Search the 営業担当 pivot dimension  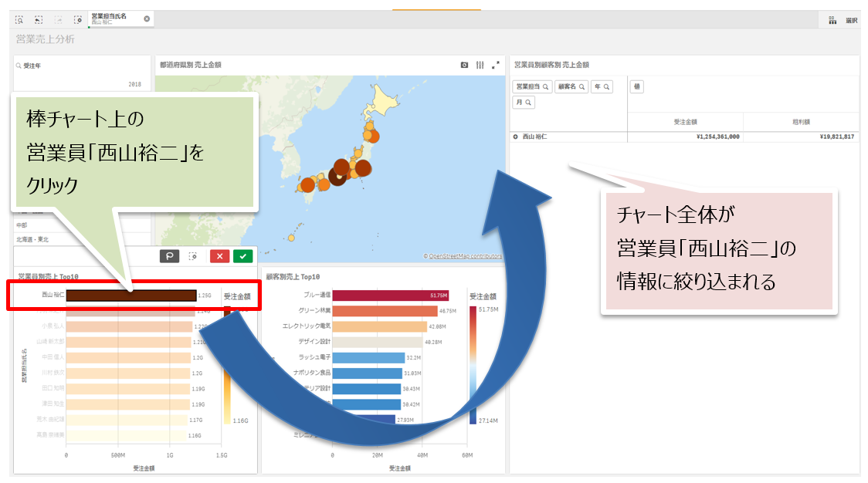point(532,87)
